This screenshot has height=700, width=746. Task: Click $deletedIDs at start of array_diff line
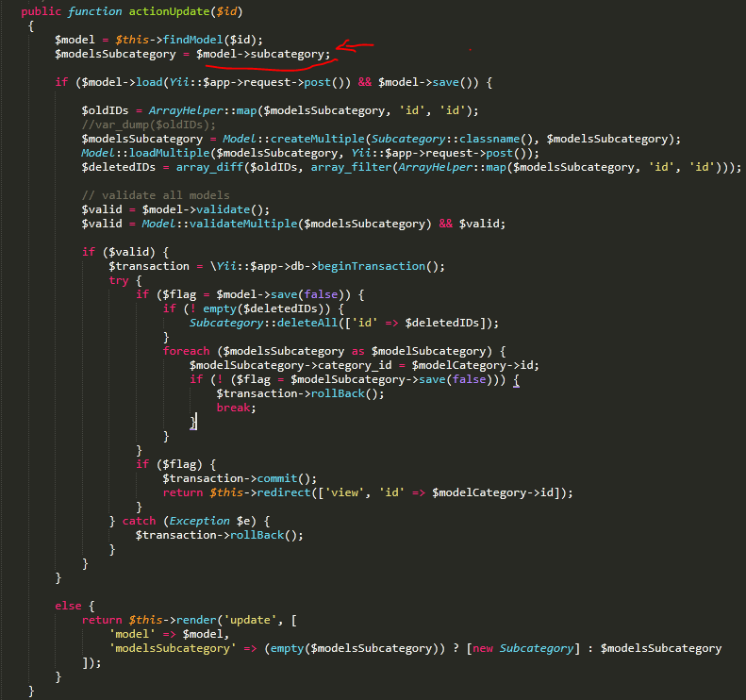[119, 167]
